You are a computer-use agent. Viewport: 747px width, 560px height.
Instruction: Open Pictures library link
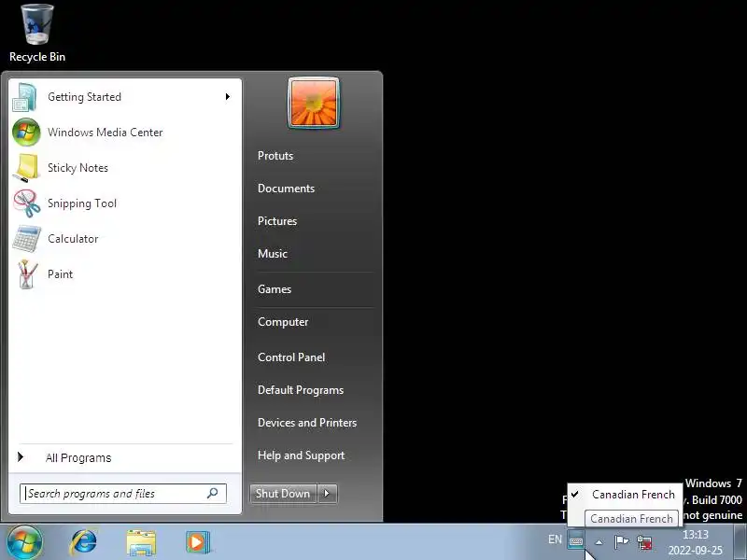point(277,221)
